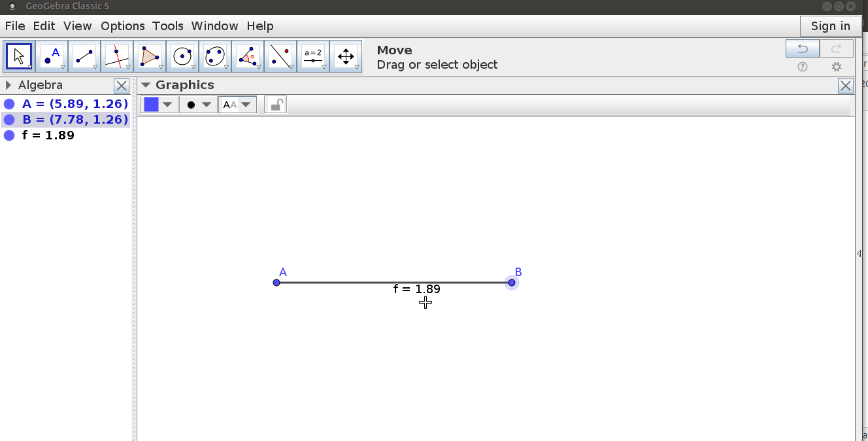Open the Edit menu
This screenshot has width=868, height=441.
[x=44, y=26]
